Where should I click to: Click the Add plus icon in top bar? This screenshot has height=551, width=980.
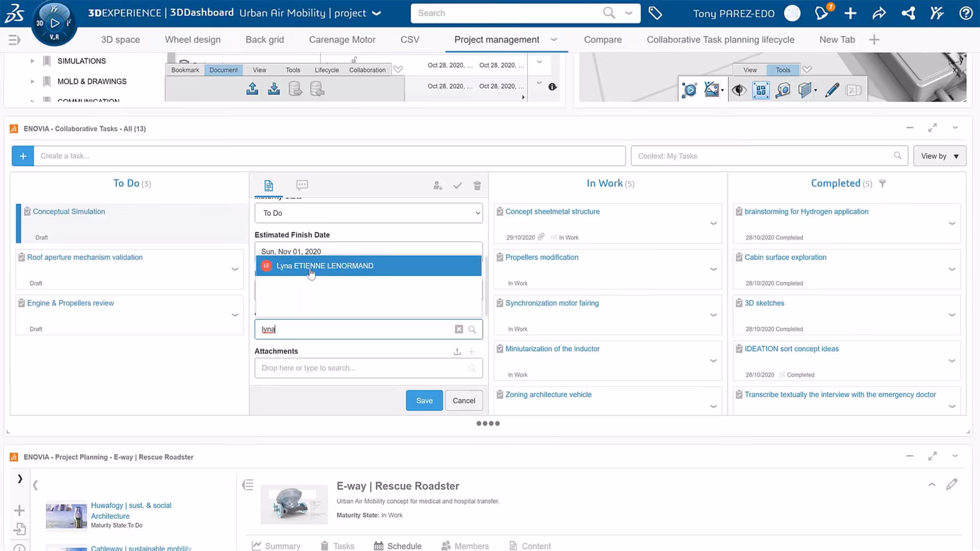850,13
